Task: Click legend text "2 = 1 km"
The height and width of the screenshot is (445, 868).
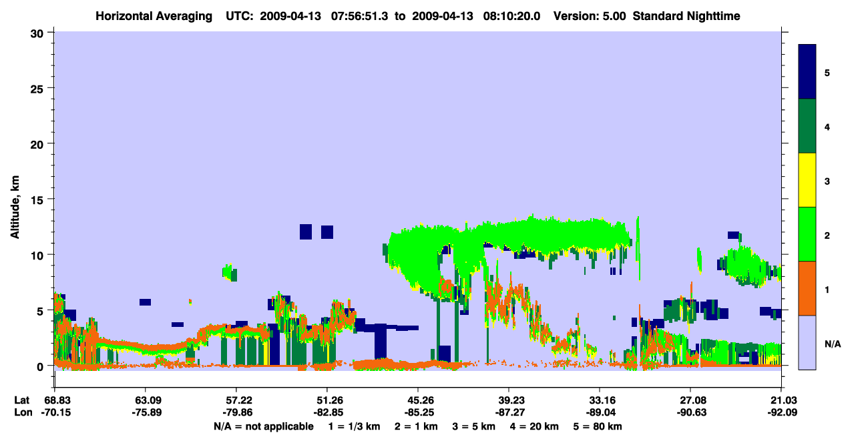Action: coord(417,426)
